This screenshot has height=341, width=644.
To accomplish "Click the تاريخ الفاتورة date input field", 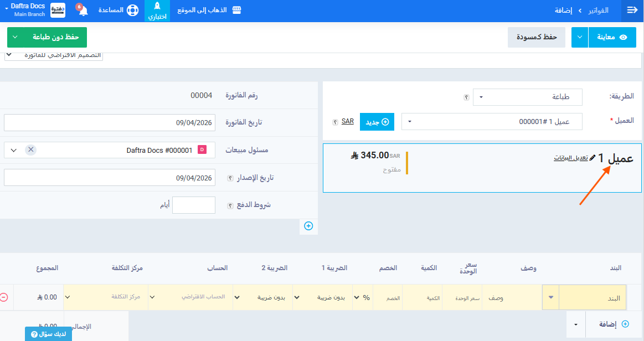I will (x=110, y=122).
